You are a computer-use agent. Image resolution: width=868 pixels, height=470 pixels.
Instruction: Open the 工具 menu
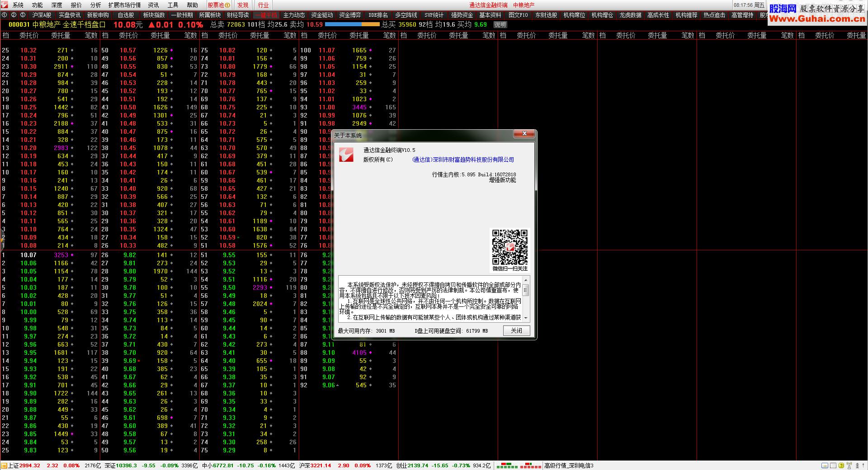pos(173,5)
